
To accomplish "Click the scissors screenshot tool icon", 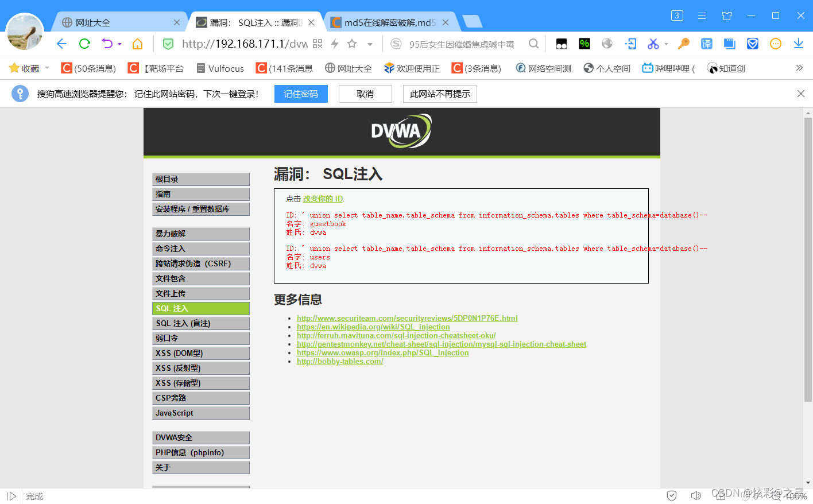I will coord(653,44).
